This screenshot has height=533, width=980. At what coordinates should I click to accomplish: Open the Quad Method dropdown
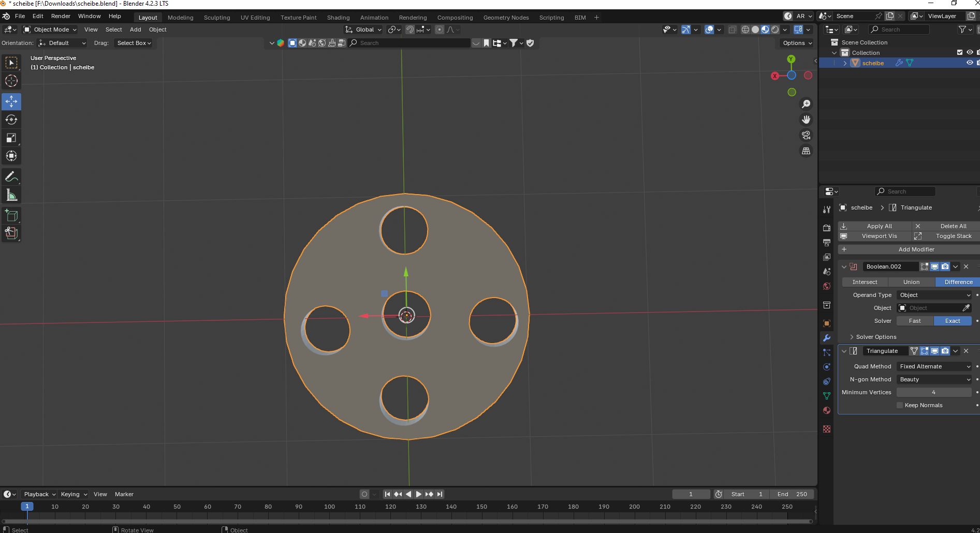[934, 366]
